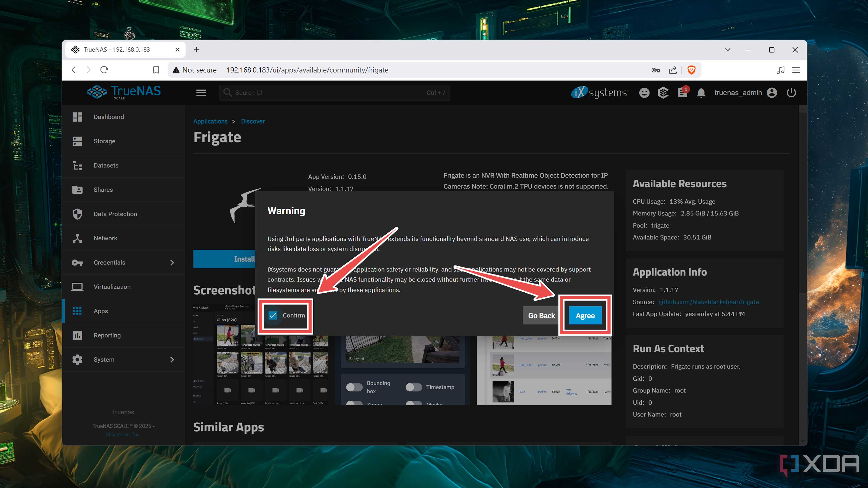
Task: Open the alerts bell icon
Action: point(701,93)
